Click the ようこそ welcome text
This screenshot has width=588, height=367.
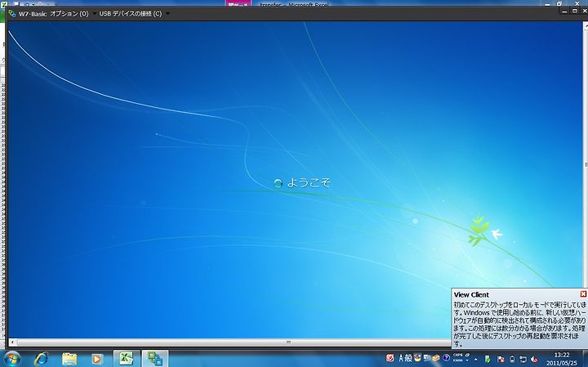309,183
